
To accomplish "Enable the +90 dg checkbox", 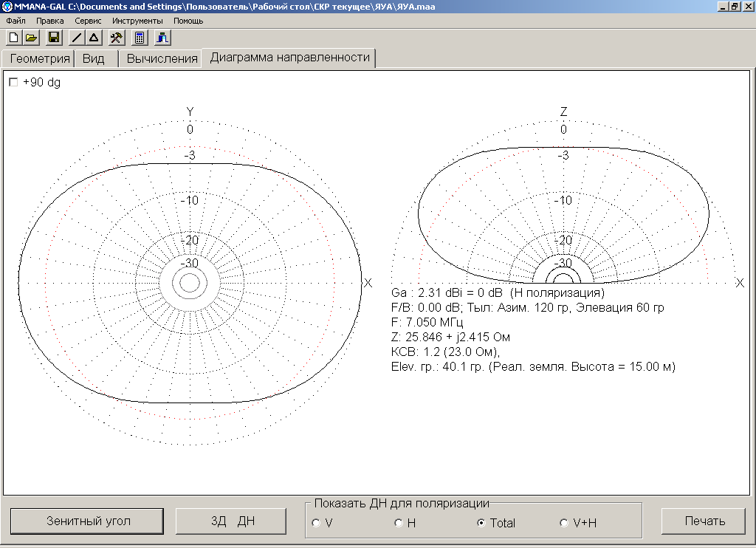I will (x=13, y=83).
